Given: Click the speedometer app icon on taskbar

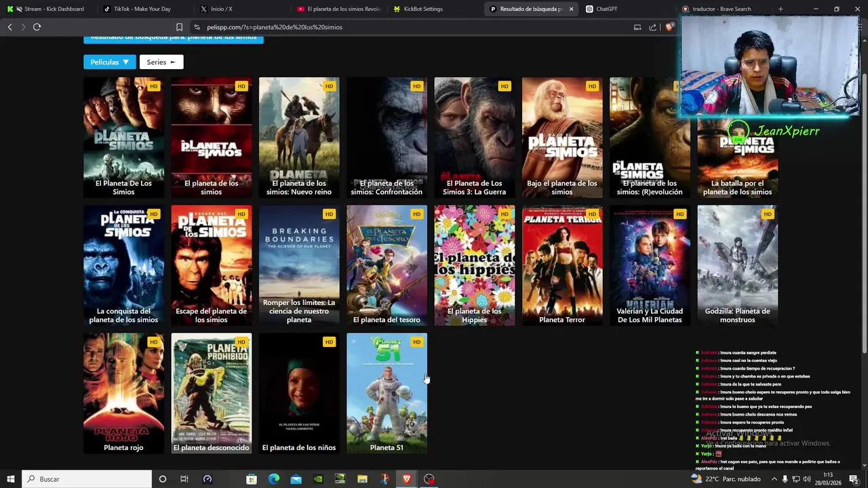Looking at the screenshot, I should pos(208,479).
